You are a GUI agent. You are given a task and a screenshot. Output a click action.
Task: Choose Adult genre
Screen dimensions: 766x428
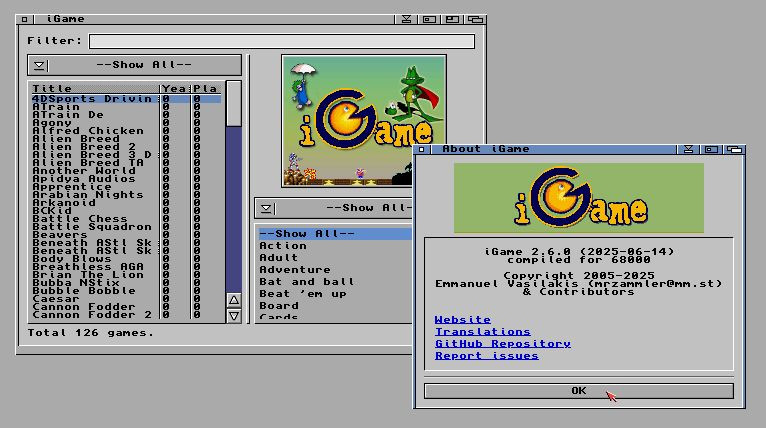click(x=335, y=257)
